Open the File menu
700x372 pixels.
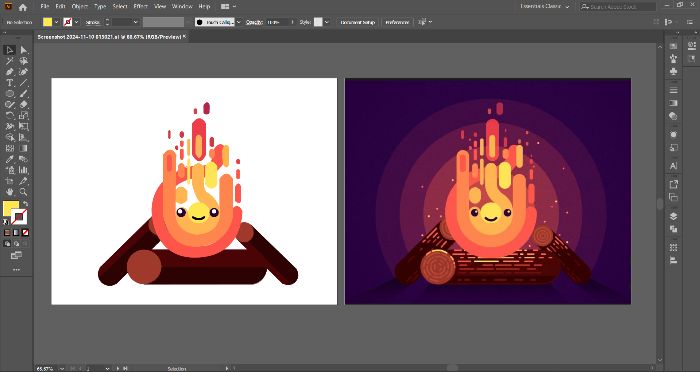[x=44, y=7]
